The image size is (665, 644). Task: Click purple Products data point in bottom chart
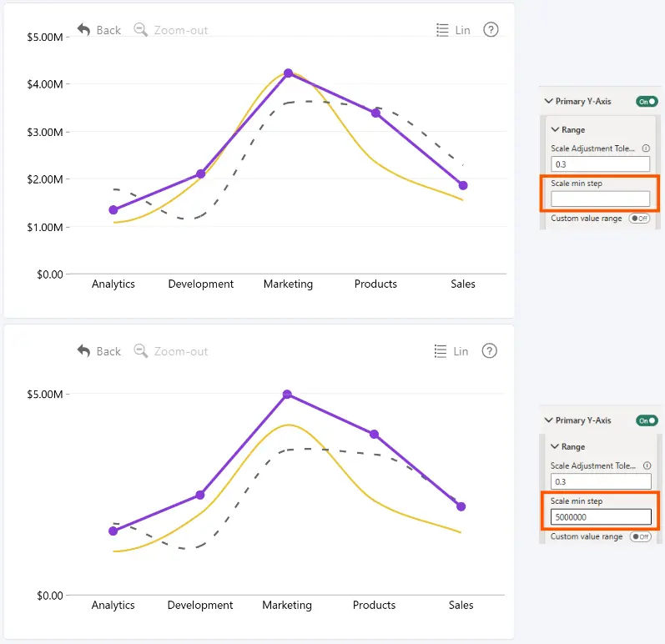click(x=374, y=434)
